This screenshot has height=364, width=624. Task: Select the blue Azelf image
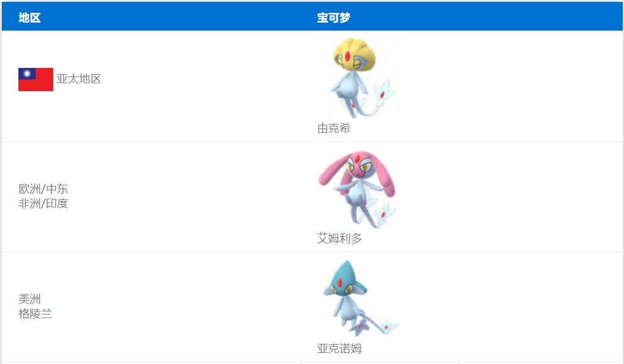[x=359, y=299]
